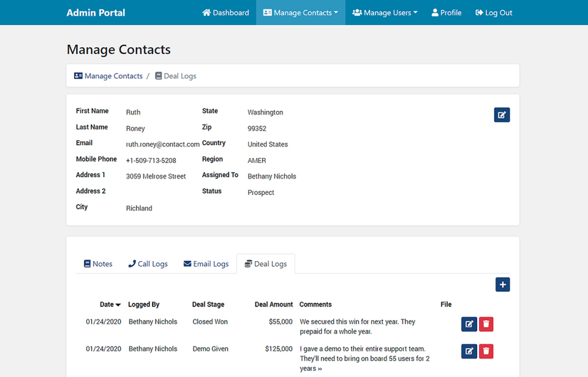Log out of the Admin Portal

(x=494, y=12)
